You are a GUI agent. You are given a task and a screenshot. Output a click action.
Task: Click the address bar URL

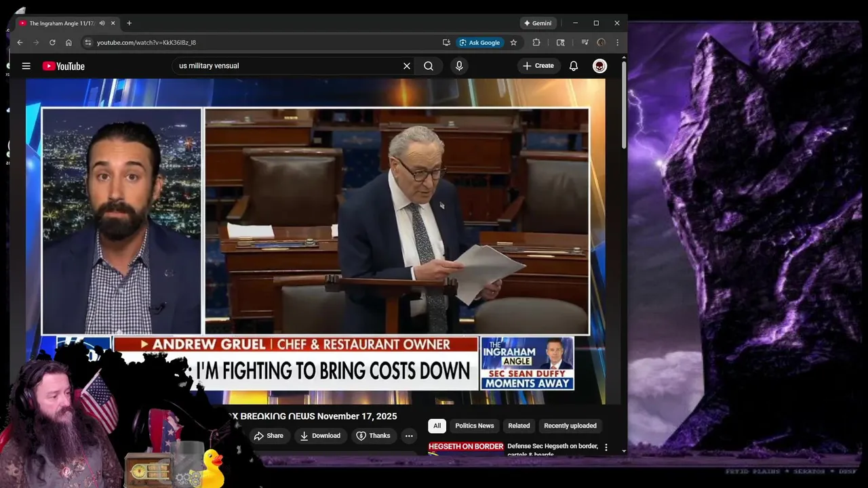pyautogui.click(x=146, y=43)
